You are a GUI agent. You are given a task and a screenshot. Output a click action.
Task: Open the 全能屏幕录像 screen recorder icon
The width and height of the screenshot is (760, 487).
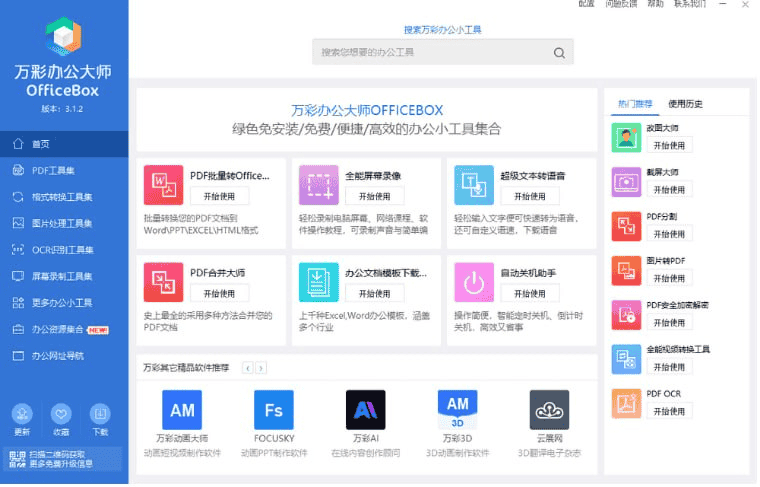319,186
